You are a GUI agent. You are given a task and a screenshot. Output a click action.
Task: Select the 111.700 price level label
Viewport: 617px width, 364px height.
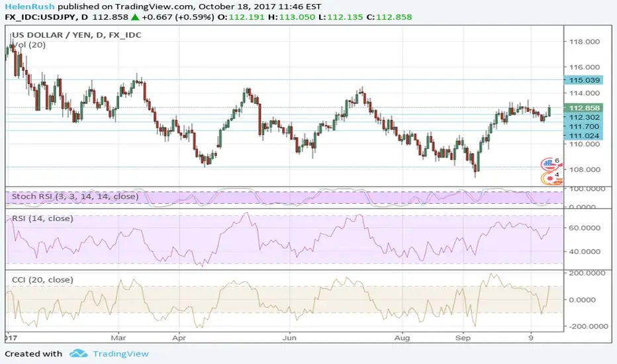coord(583,126)
